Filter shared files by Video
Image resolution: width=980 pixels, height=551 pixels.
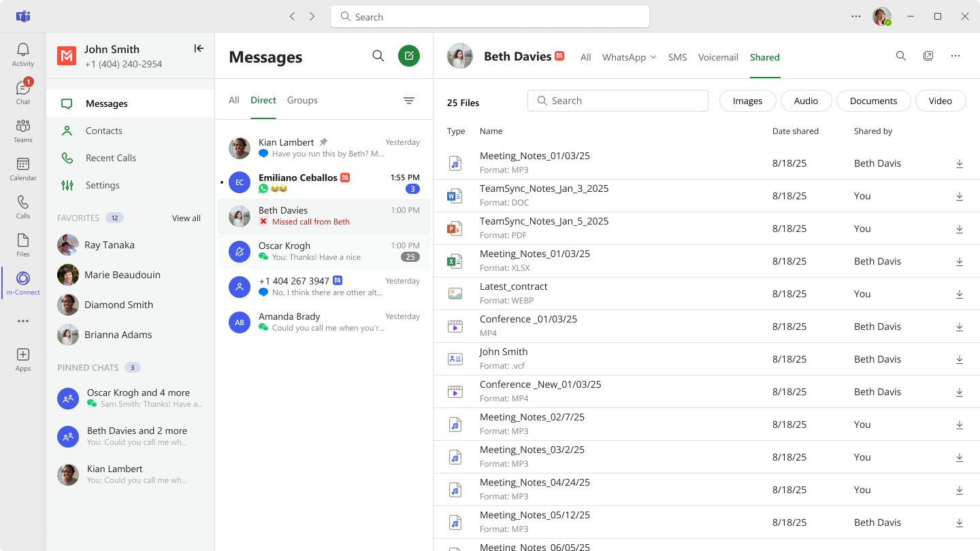point(941,101)
